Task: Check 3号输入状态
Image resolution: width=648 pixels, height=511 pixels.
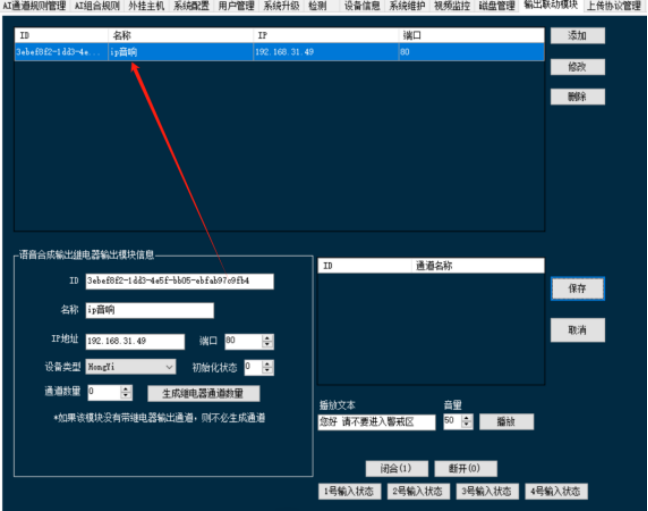Action: pyautogui.click(x=487, y=491)
